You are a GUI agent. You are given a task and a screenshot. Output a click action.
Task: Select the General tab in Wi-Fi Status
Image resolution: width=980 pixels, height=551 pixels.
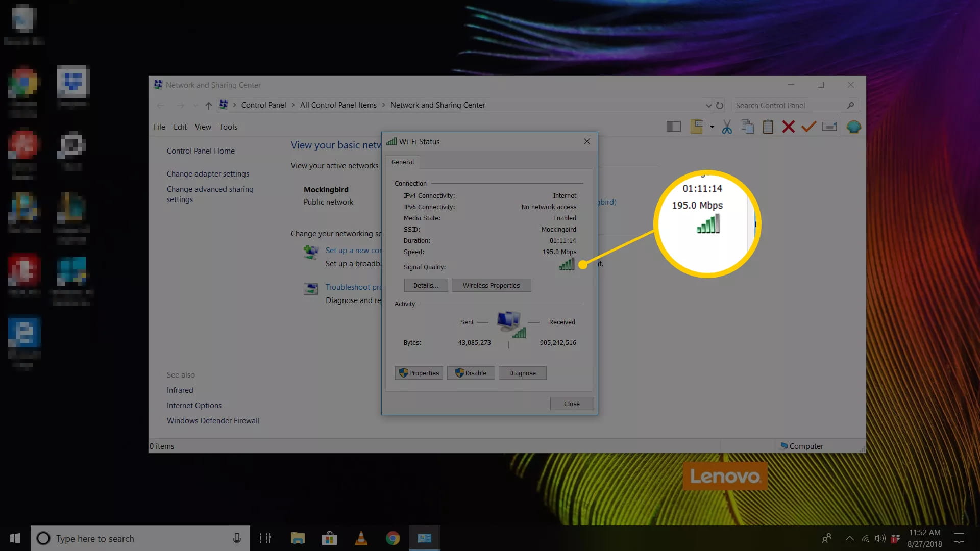[402, 162]
